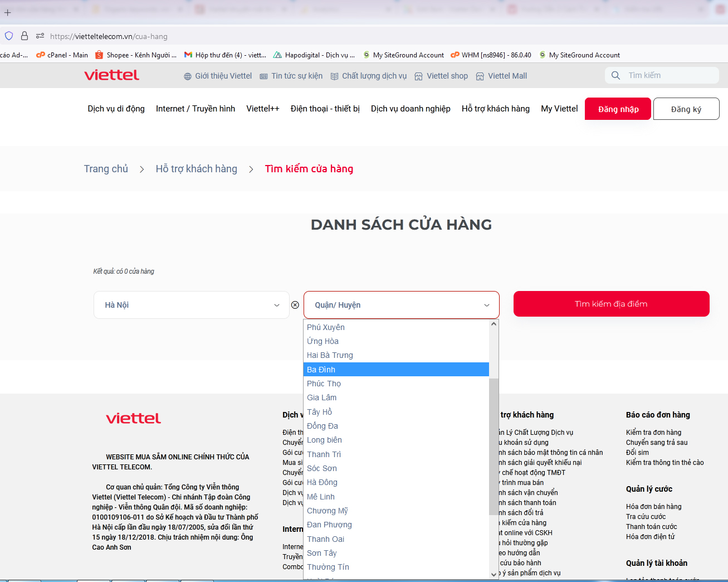Select Tây Hồ from district list
Image resolution: width=728 pixels, height=582 pixels.
click(396, 412)
